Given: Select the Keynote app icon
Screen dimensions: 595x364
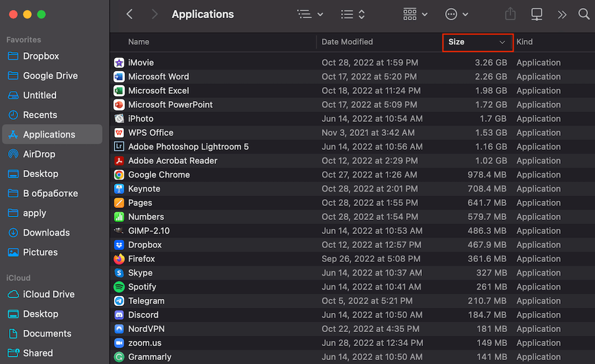Looking at the screenshot, I should [x=119, y=189].
